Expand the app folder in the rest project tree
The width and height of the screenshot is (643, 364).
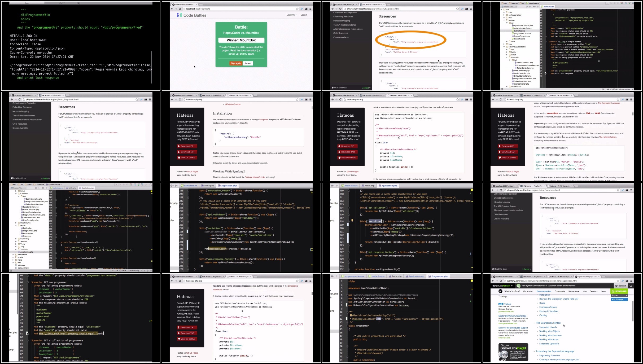click(x=504, y=12)
